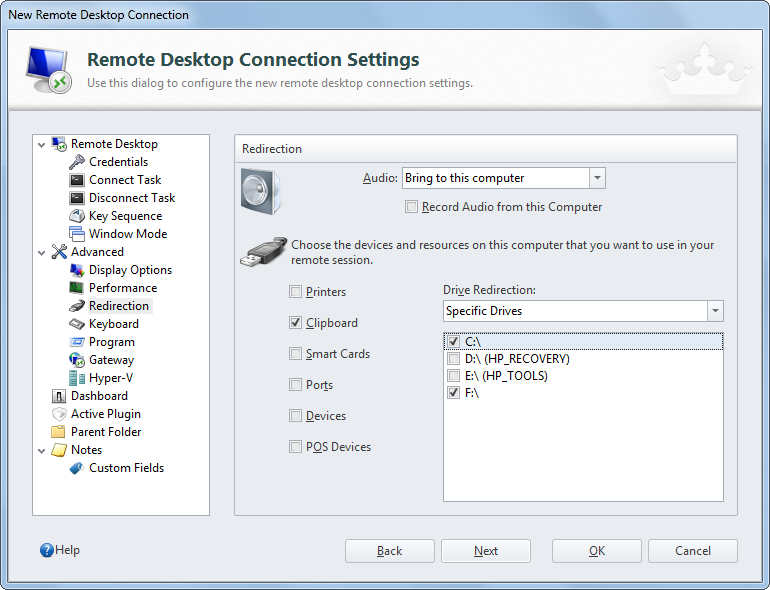Screen dimensions: 770x590
Task: Open the Drive Redirection dropdown
Action: [x=714, y=311]
